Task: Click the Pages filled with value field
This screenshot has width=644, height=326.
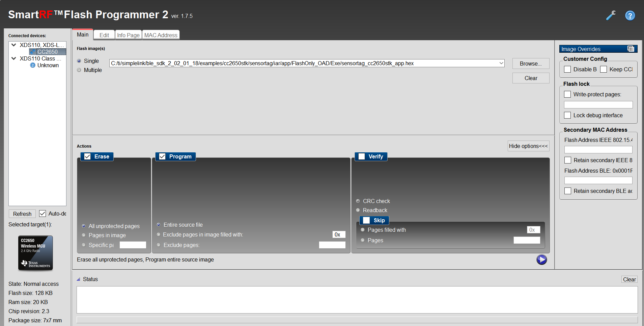Action: coord(534,230)
